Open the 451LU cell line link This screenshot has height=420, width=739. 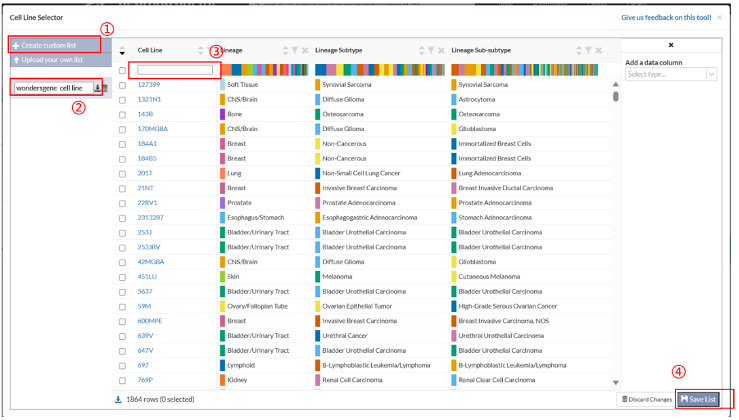147,277
